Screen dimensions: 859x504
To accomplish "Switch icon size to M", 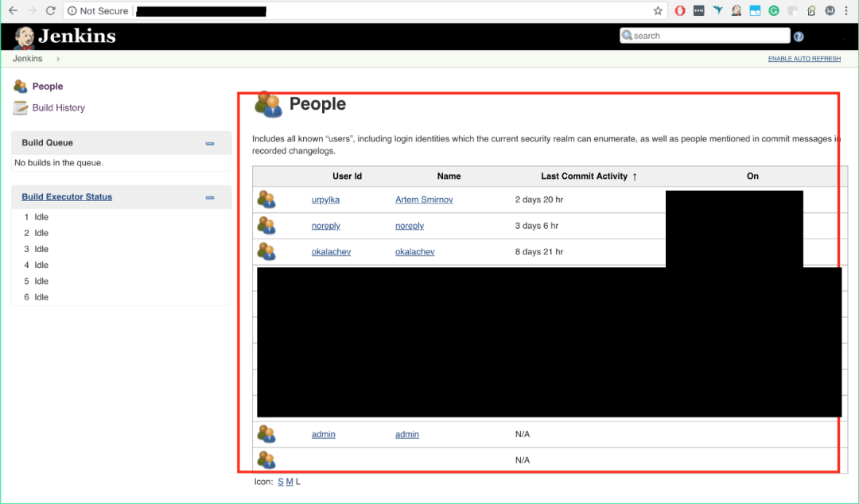I will point(290,482).
